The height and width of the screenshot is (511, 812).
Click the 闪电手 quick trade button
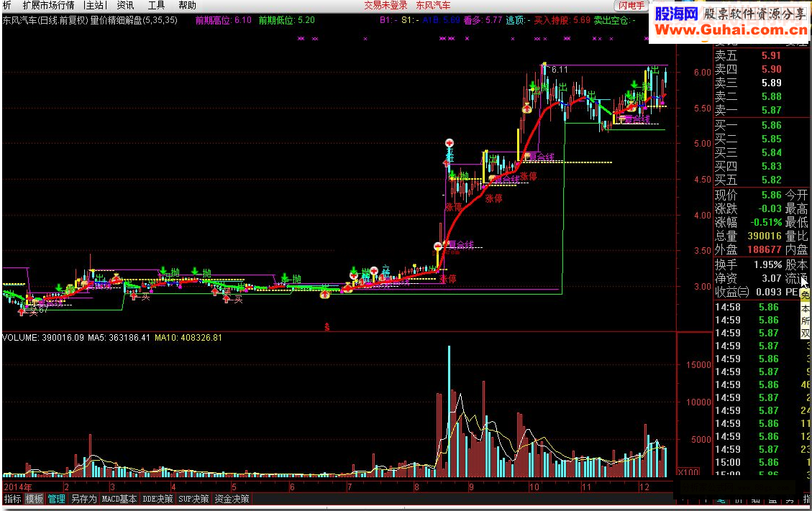631,6
